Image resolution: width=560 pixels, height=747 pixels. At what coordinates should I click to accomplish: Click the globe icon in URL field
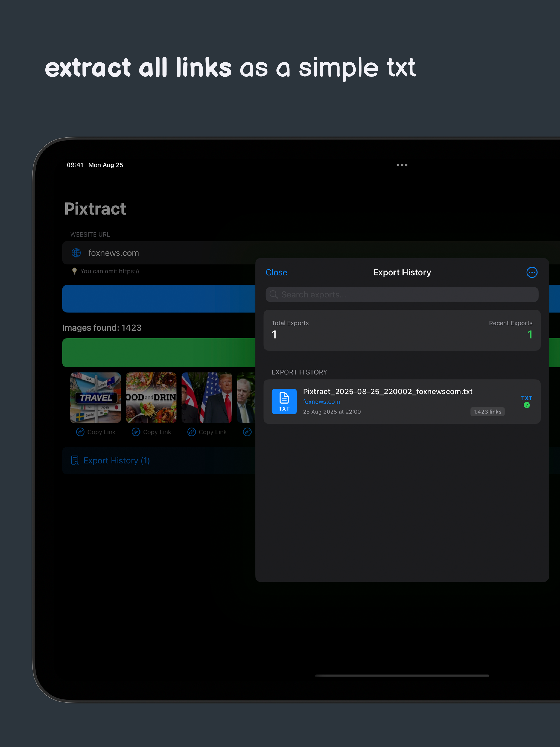coord(76,253)
